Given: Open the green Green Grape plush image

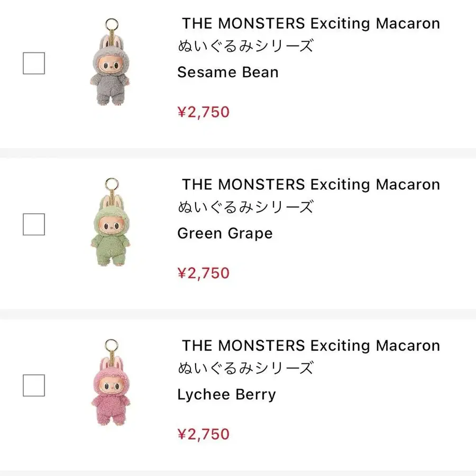Looking at the screenshot, I should (110, 233).
